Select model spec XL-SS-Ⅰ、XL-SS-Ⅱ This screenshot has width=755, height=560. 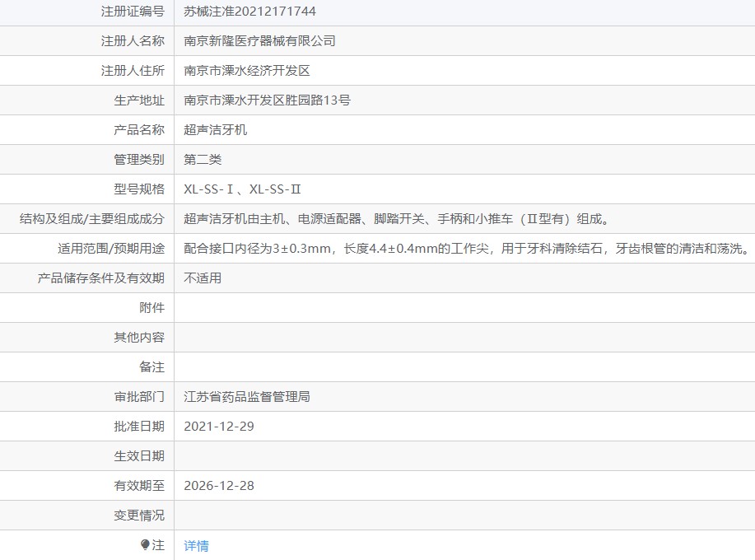click(242, 189)
